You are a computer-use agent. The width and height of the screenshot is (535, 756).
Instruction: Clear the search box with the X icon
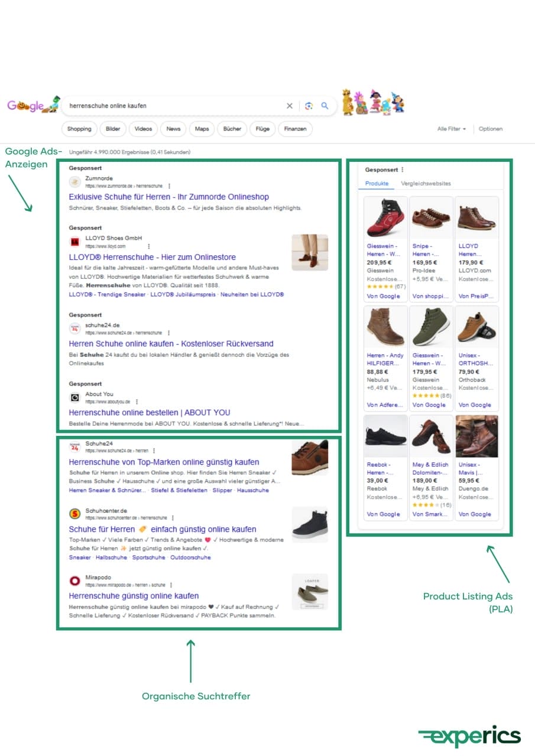coord(290,106)
